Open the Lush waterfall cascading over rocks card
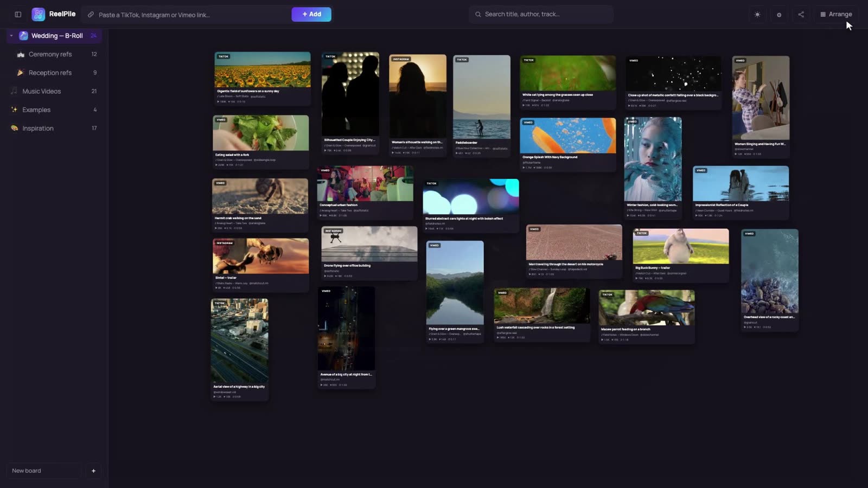Image resolution: width=868 pixels, height=488 pixels. tap(542, 315)
